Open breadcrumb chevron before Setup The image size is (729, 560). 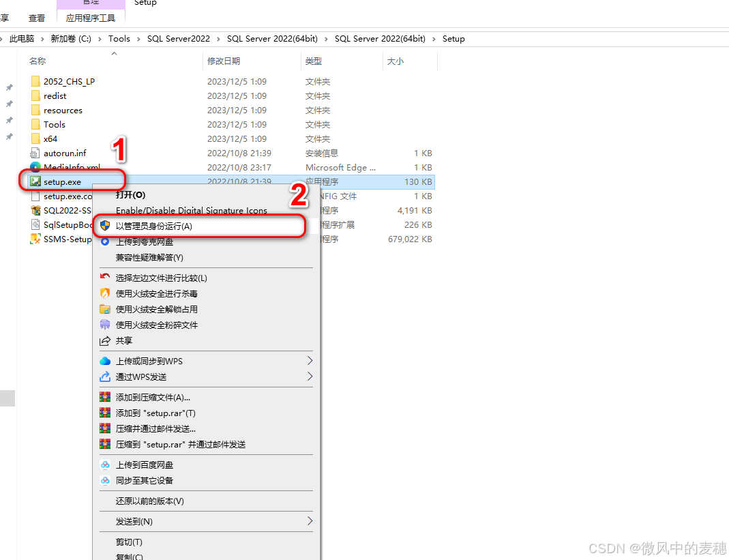click(x=434, y=39)
